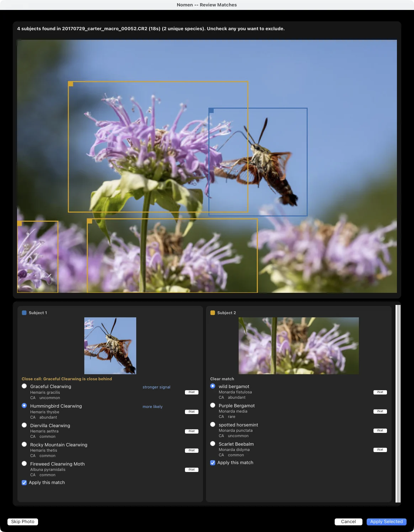Select the Graceful Clearwing radio button
Screen dimensions: 414x532
(24, 386)
